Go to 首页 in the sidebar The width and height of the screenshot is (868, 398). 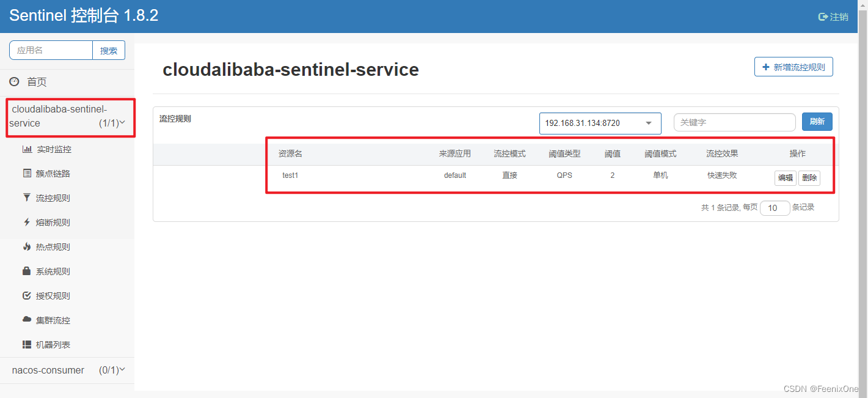[x=37, y=82]
